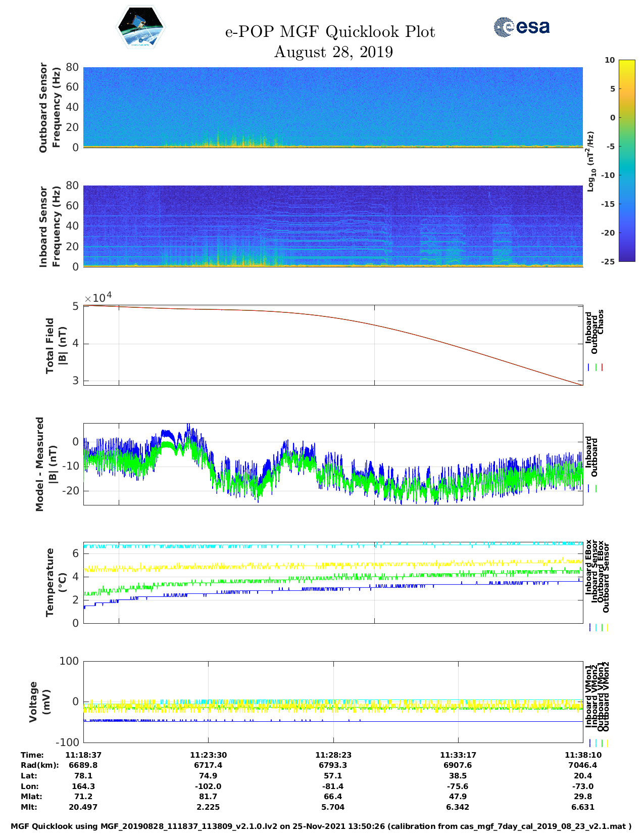Click the red Chaos legend marker
Viewport: 644px width, 834px height.
[x=602, y=367]
